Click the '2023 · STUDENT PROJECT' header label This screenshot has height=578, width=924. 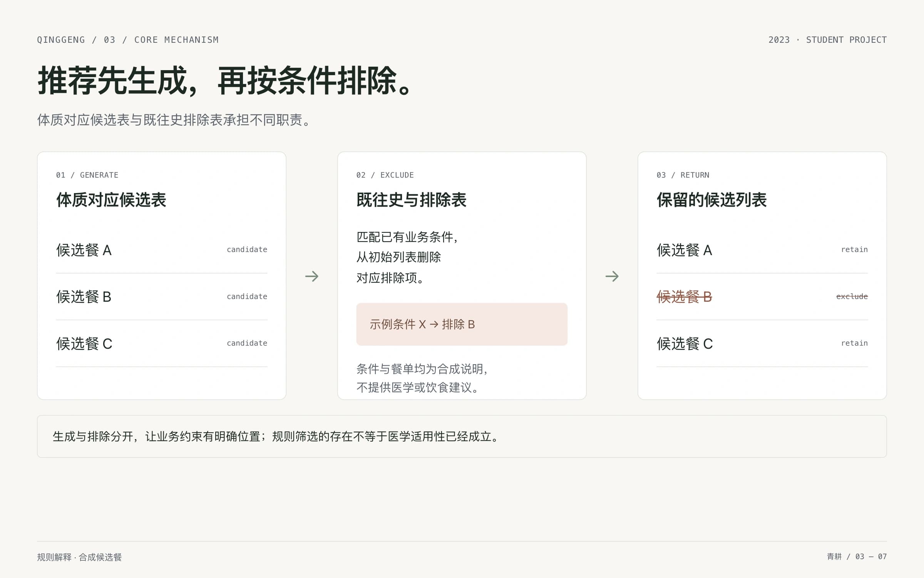[x=827, y=40]
